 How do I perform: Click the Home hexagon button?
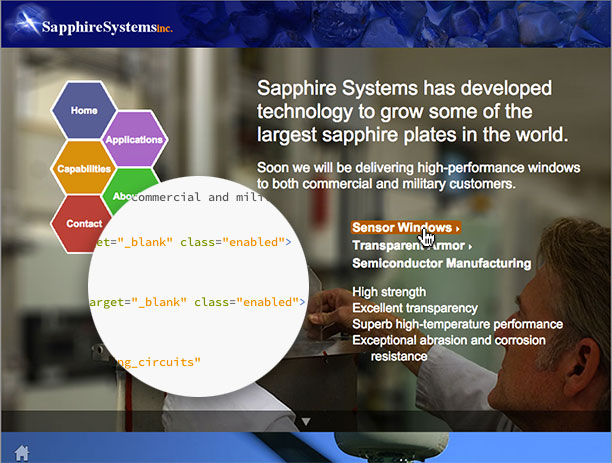pos(84,110)
